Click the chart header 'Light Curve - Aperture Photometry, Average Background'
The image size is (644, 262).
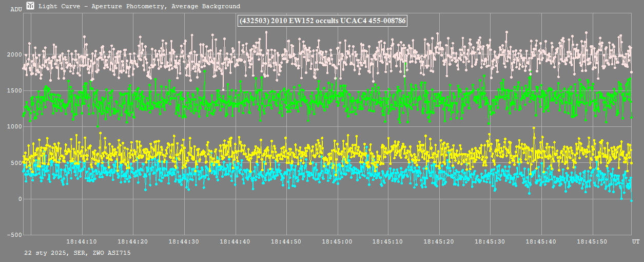point(139,6)
